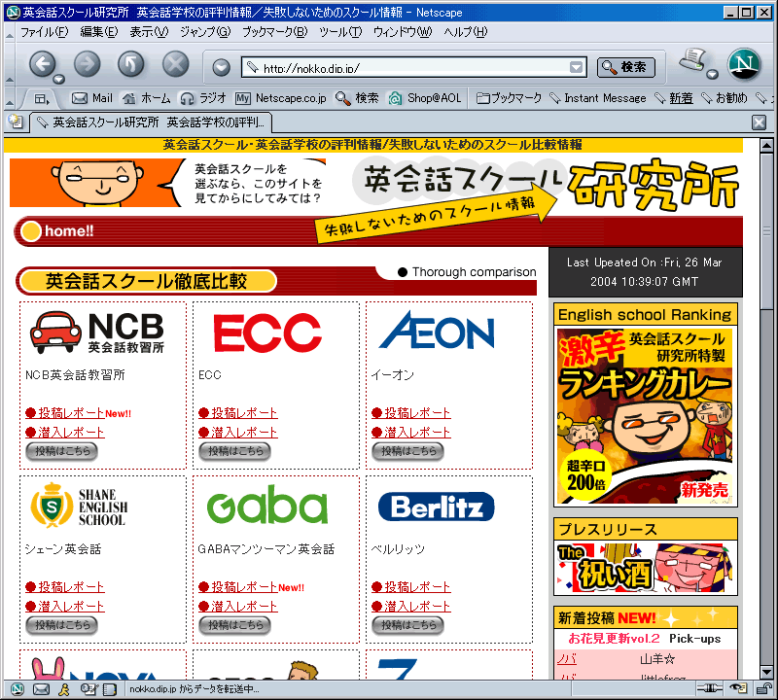Viewport: 778px width, 700px height.
Task: Close the current tab with X button
Action: point(760,122)
